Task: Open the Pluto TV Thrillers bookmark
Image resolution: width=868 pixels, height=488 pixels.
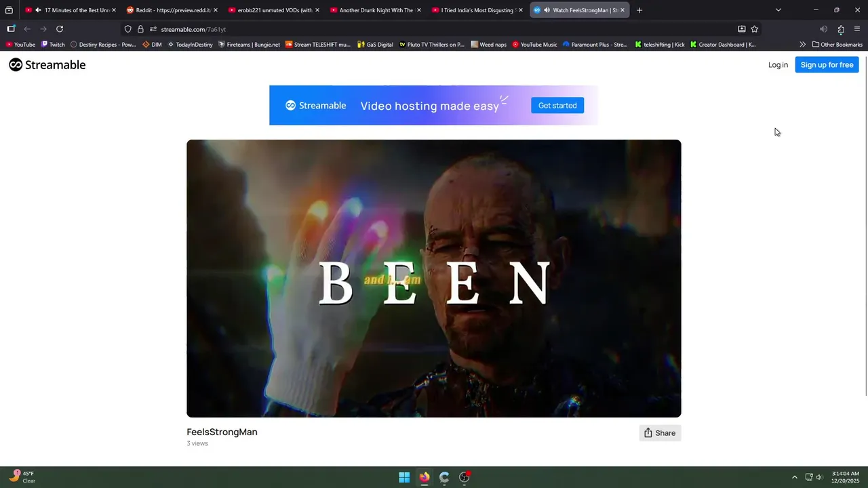Action: coord(432,45)
